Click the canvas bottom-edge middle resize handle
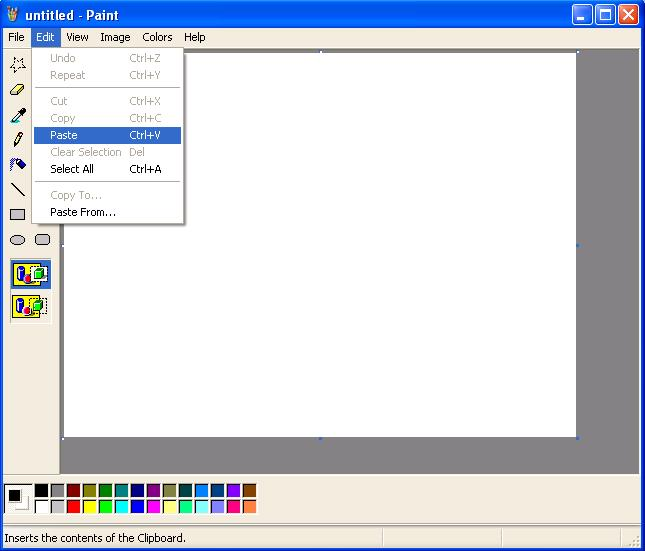This screenshot has height=551, width=645. coord(320,439)
